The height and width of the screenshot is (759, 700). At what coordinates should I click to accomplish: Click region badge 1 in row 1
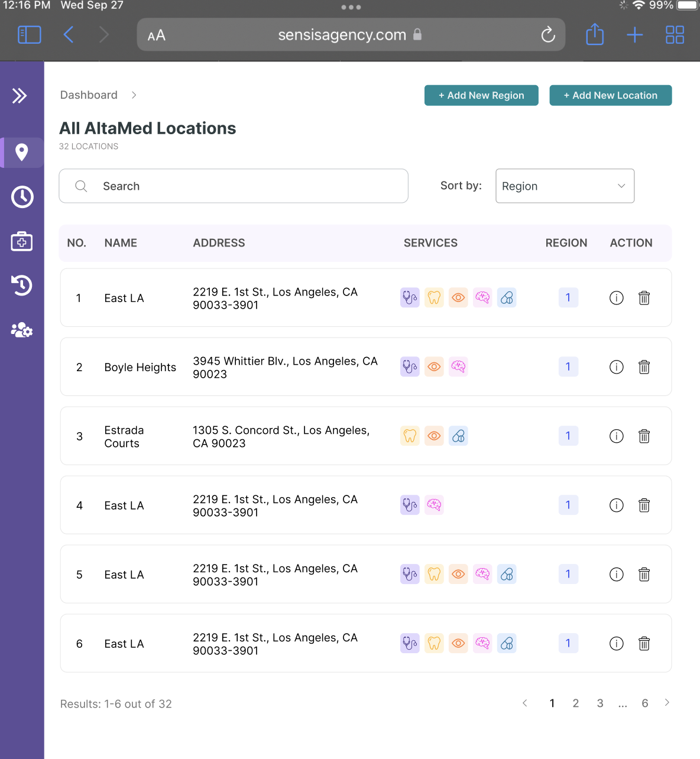(568, 297)
